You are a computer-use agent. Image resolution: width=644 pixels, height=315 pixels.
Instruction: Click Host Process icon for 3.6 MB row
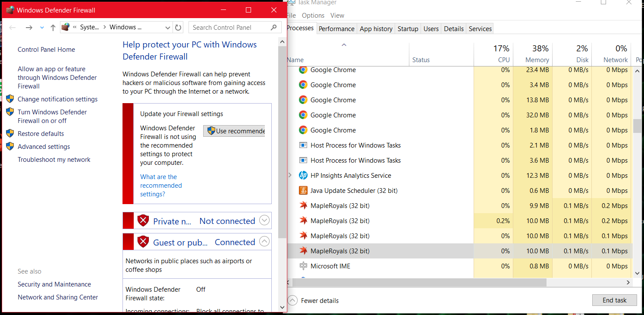click(x=303, y=160)
